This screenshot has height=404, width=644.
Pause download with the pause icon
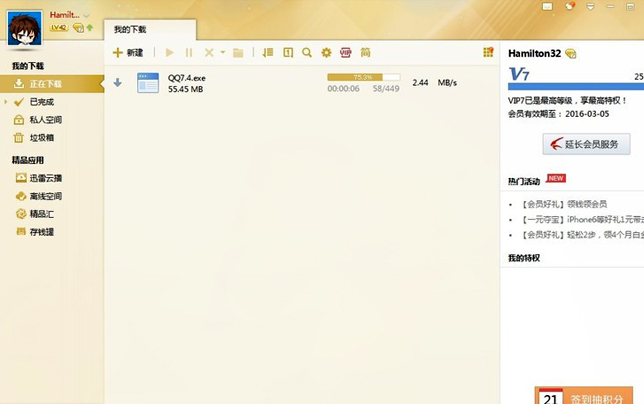pos(189,53)
